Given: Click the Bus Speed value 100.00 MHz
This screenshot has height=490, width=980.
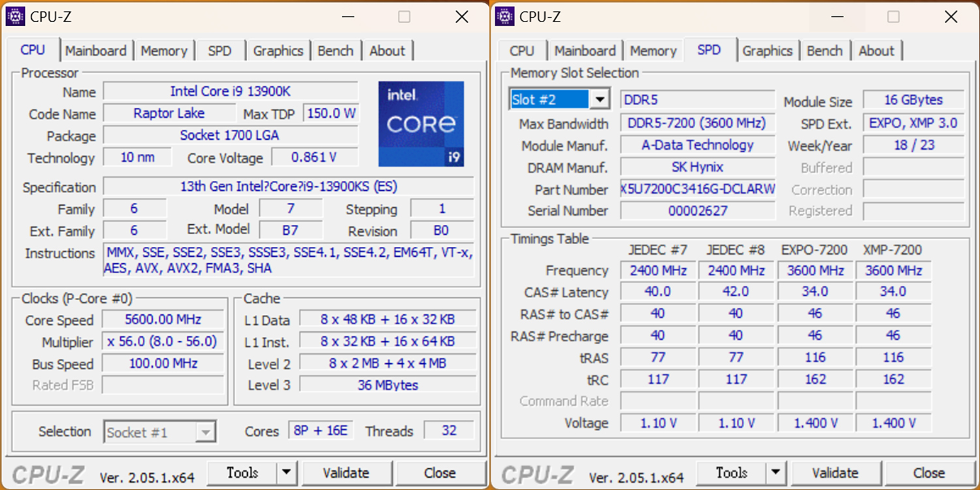Looking at the screenshot, I should click(x=163, y=363).
